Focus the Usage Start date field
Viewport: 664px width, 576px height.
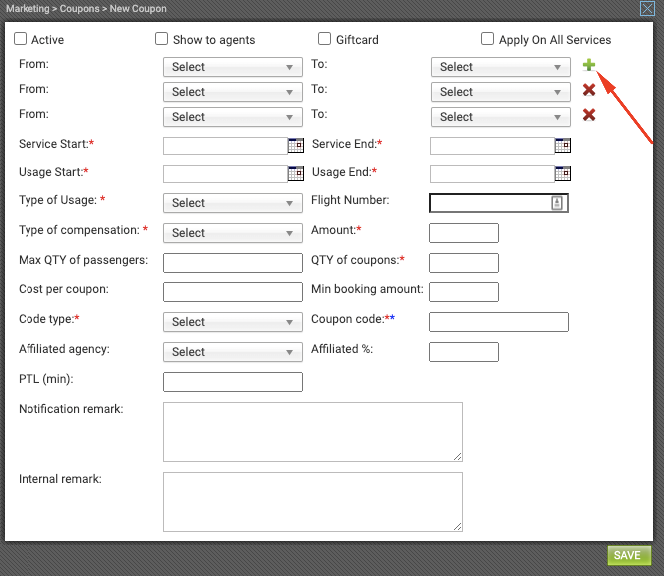click(x=225, y=174)
